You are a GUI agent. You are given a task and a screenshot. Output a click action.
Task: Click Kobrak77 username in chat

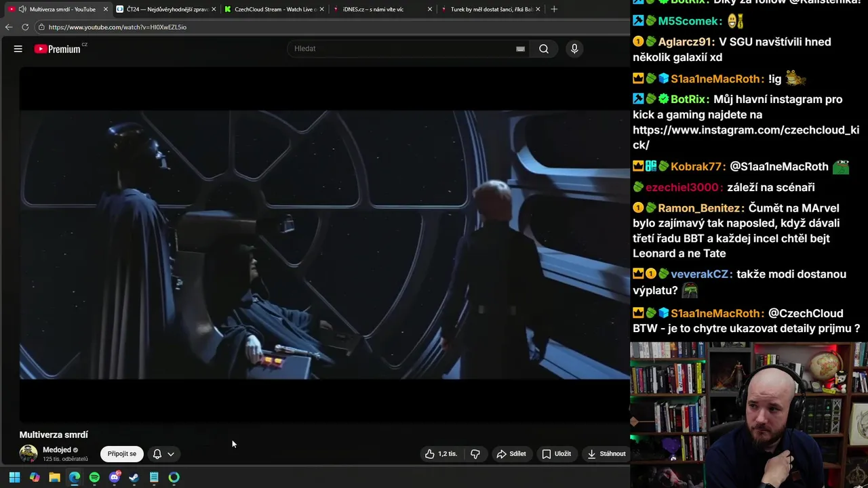tap(697, 167)
